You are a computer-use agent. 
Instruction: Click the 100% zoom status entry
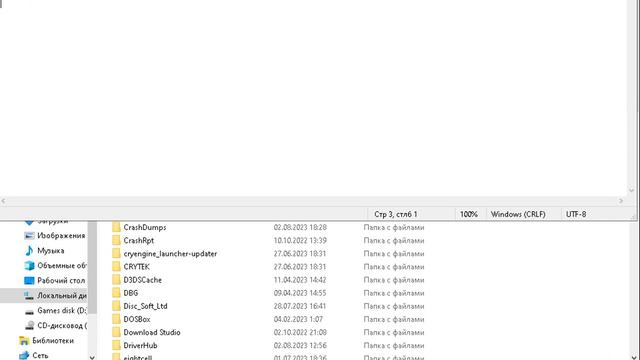[x=469, y=214]
